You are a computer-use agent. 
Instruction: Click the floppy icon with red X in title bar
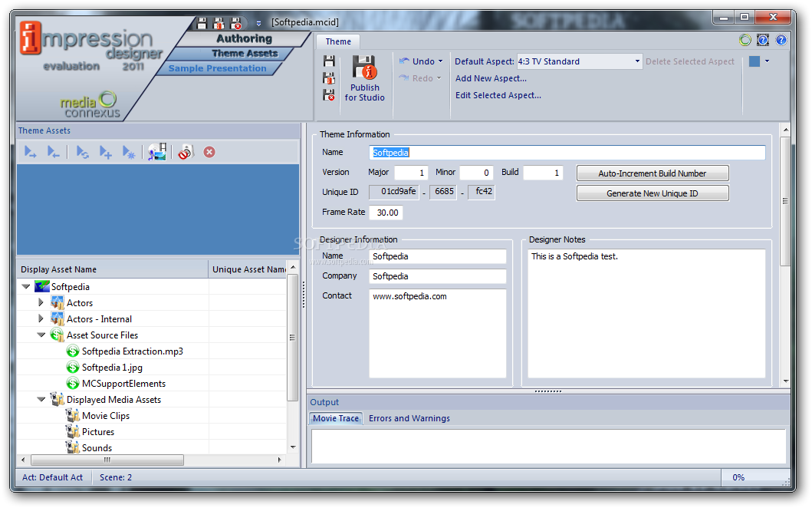point(236,23)
